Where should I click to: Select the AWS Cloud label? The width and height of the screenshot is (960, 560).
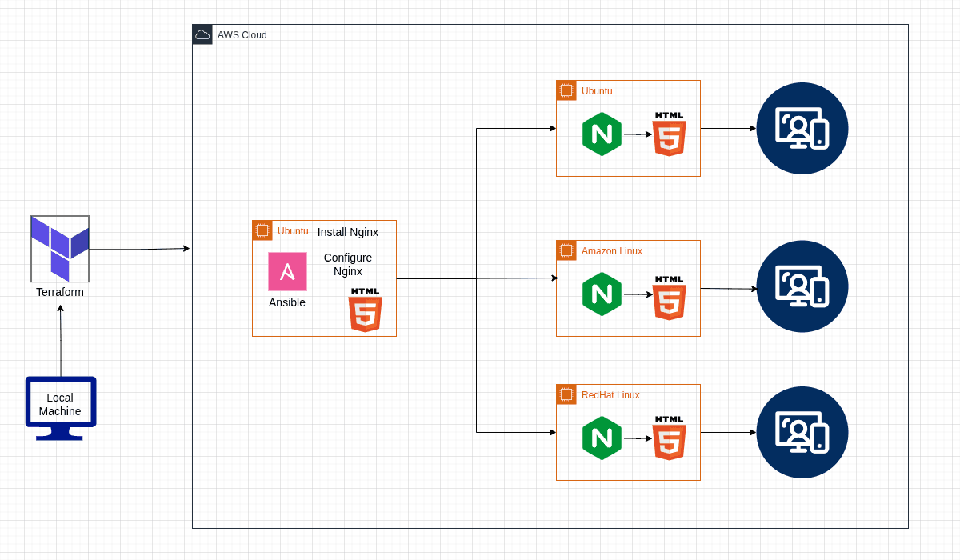point(242,35)
